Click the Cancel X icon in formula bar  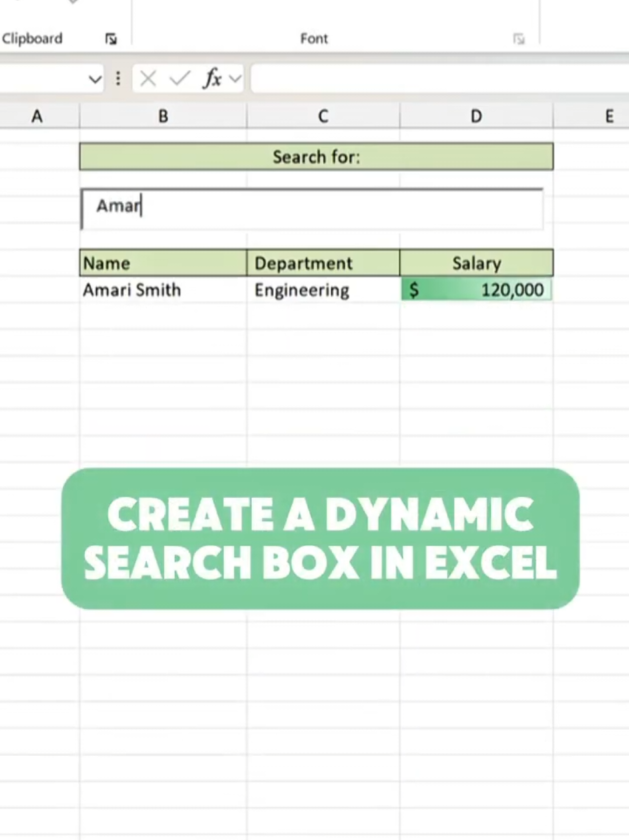(148, 79)
